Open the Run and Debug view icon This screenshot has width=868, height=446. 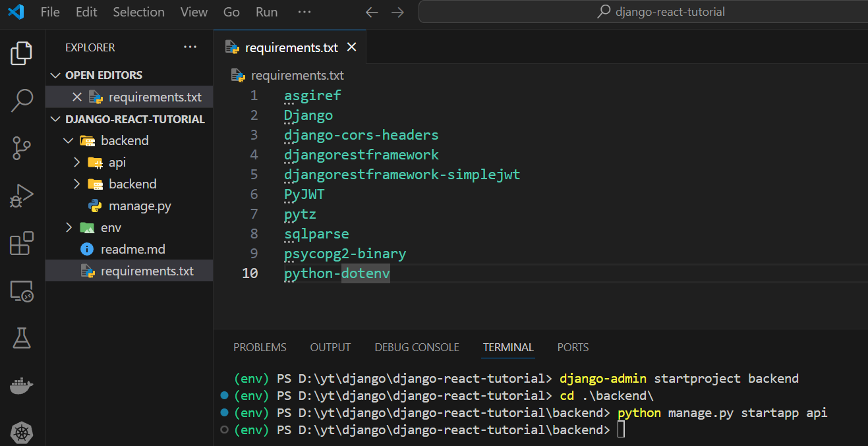point(22,196)
